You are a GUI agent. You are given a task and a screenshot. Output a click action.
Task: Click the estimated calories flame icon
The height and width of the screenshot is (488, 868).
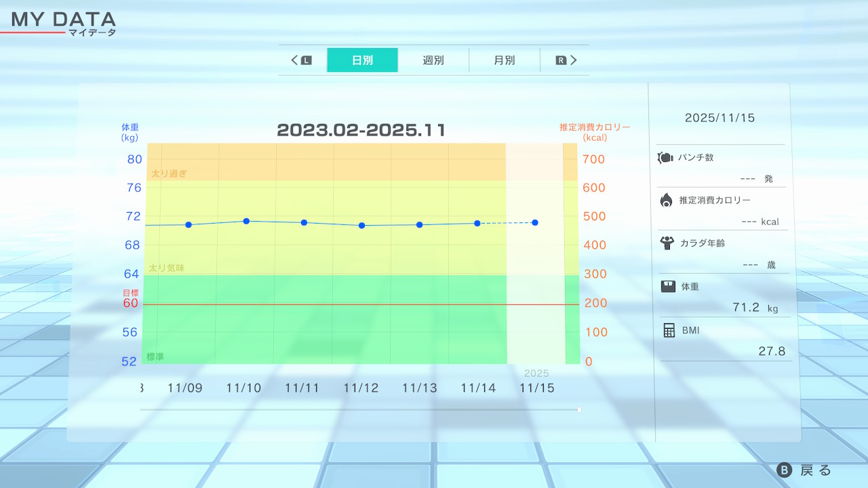pos(666,200)
